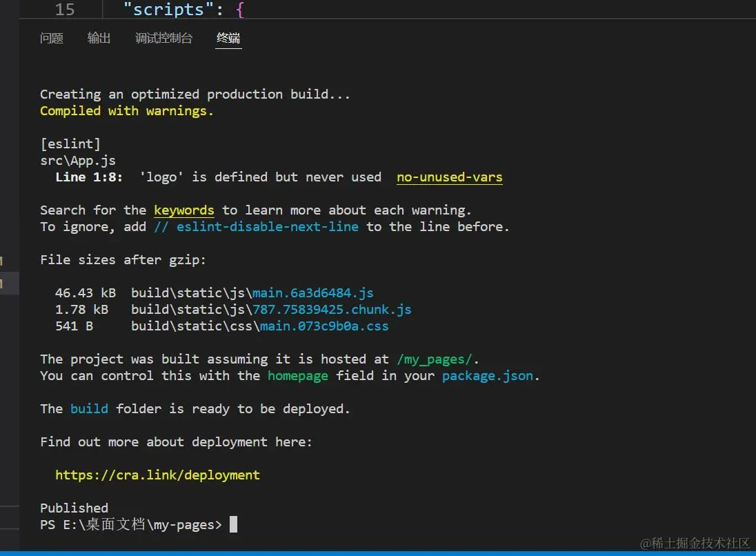Click the /my_pages/ hosted path text
Screen dimensions: 756x556
click(x=435, y=359)
